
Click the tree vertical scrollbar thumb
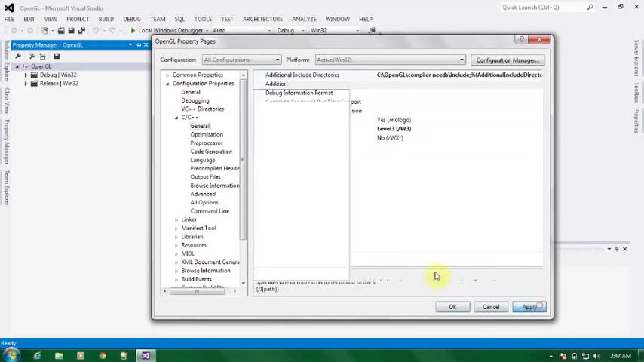click(x=243, y=159)
